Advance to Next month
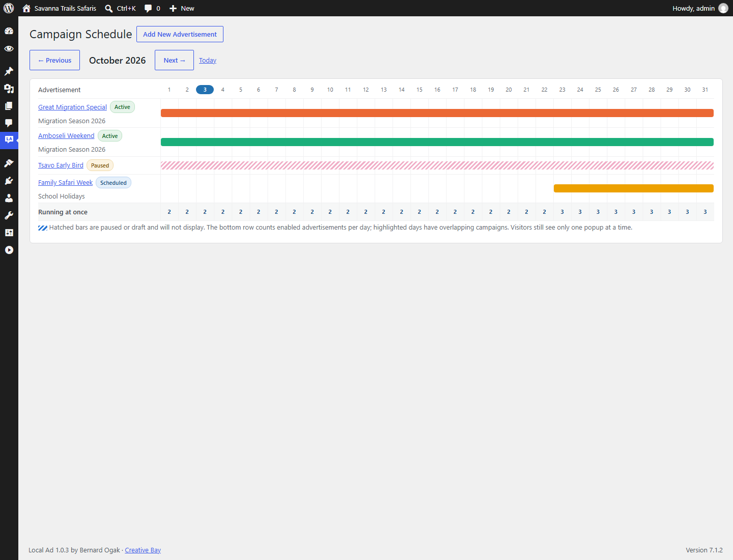733x560 pixels. click(174, 60)
